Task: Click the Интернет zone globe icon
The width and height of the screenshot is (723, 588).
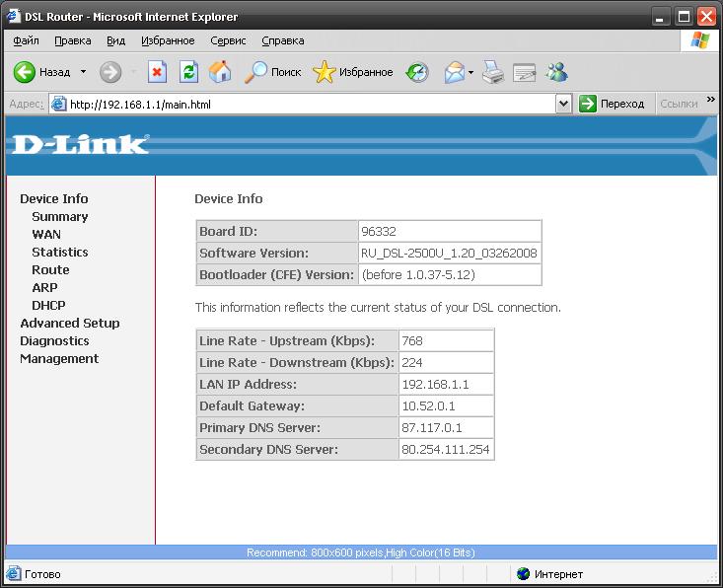Action: tap(524, 574)
